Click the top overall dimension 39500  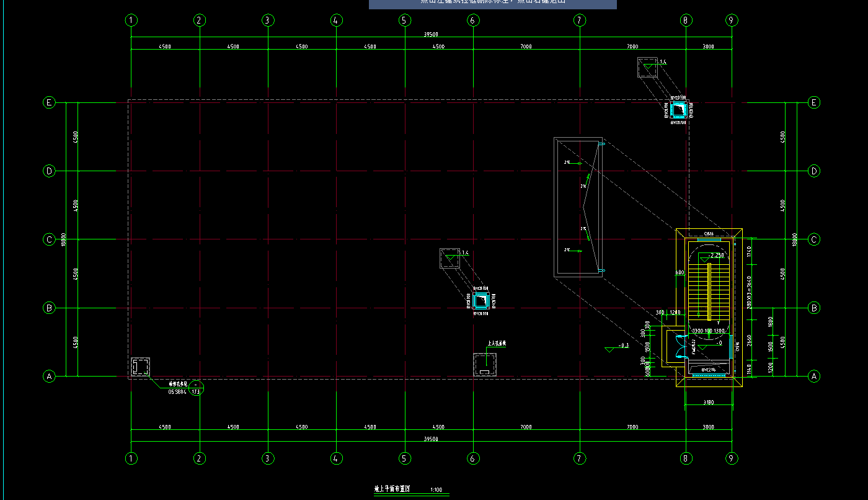(x=431, y=35)
